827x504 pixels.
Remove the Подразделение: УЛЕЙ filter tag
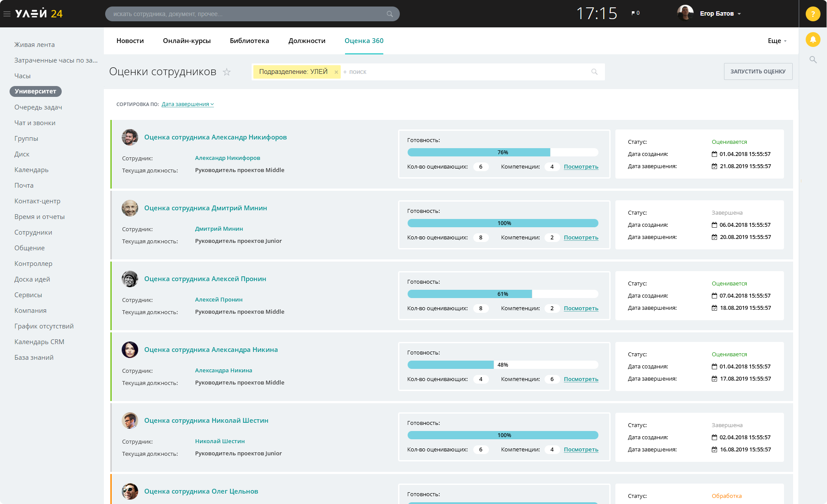click(x=336, y=72)
